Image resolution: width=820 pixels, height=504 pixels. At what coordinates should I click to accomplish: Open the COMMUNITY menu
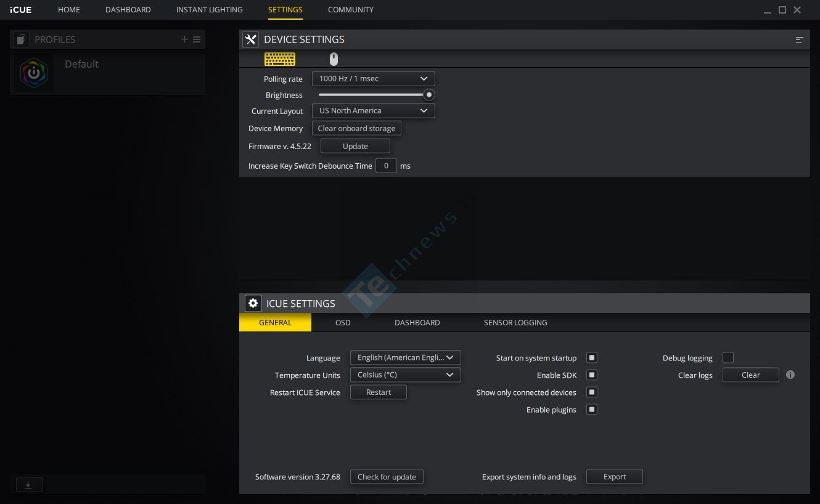pyautogui.click(x=351, y=10)
